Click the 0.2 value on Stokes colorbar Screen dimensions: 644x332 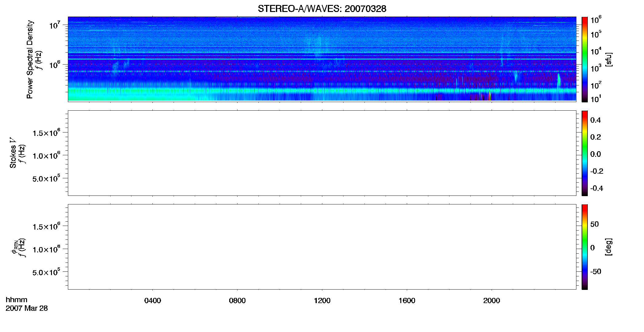[595, 137]
